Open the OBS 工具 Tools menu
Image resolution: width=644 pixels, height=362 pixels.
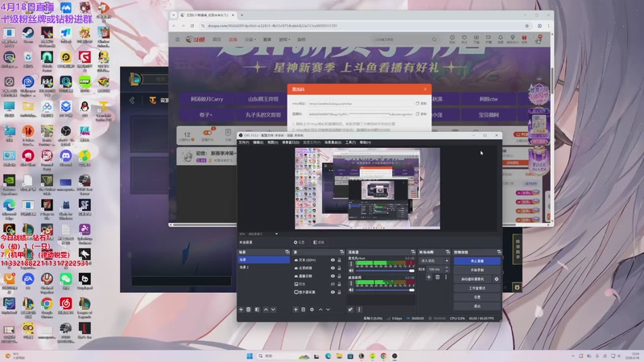350,142
